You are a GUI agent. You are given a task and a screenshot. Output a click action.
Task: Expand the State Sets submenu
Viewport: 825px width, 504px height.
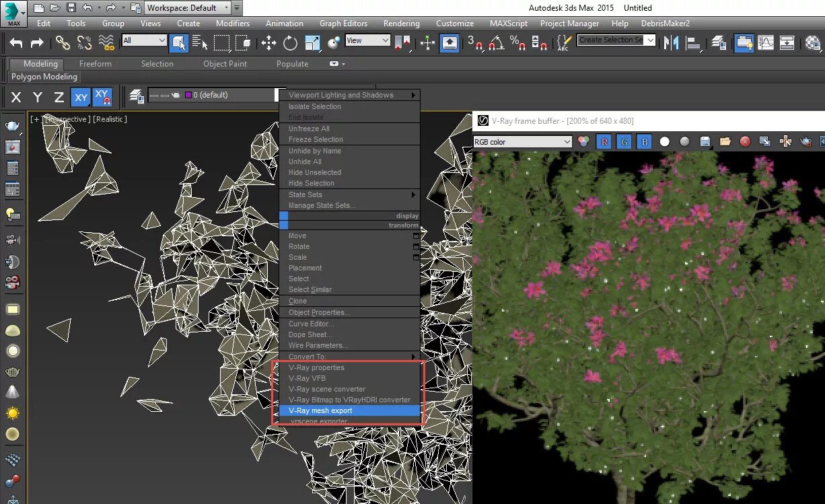point(349,194)
